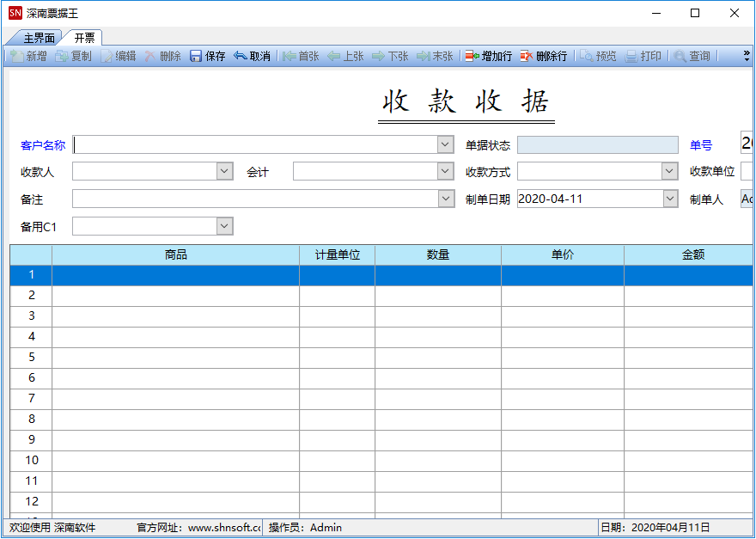This screenshot has width=756, height=539.
Task: Click the 复制 (copy) toolbar icon
Action: coord(73,57)
